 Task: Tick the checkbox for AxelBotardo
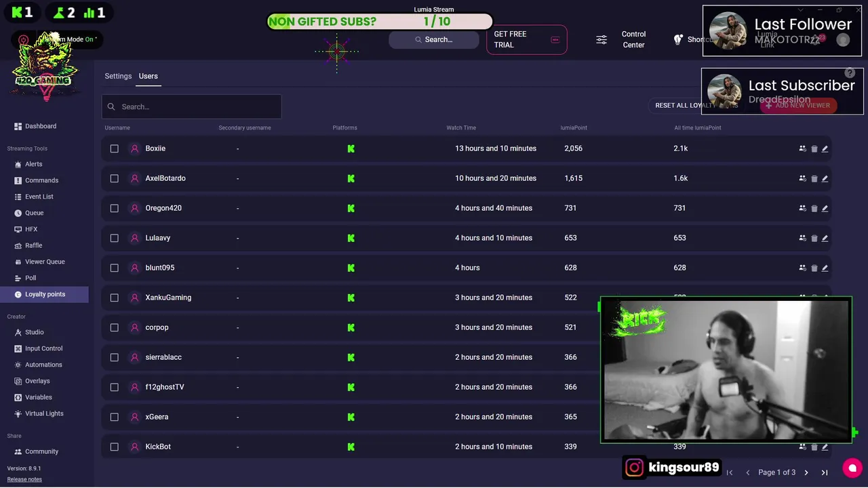114,178
